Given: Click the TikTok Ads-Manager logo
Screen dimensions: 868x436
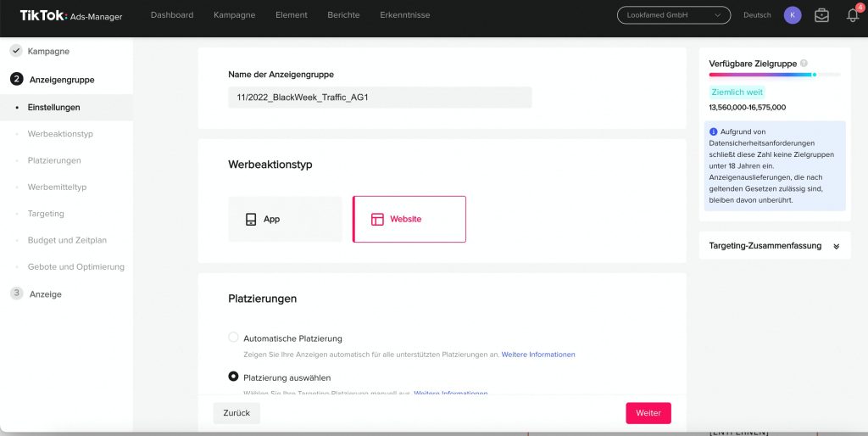Looking at the screenshot, I should [71, 15].
